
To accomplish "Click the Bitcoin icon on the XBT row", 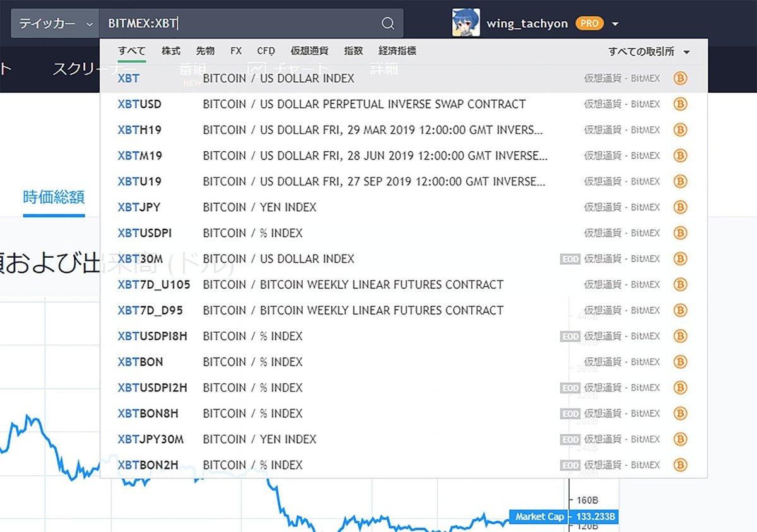I will [680, 78].
